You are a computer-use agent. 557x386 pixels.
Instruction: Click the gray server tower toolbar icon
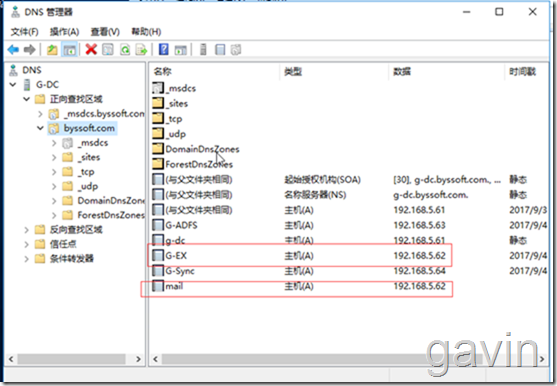coord(203,50)
